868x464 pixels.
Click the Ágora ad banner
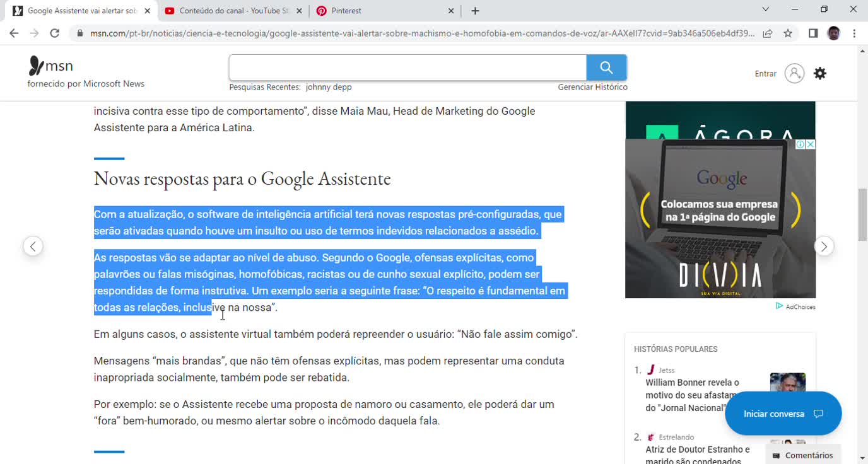[x=720, y=120]
